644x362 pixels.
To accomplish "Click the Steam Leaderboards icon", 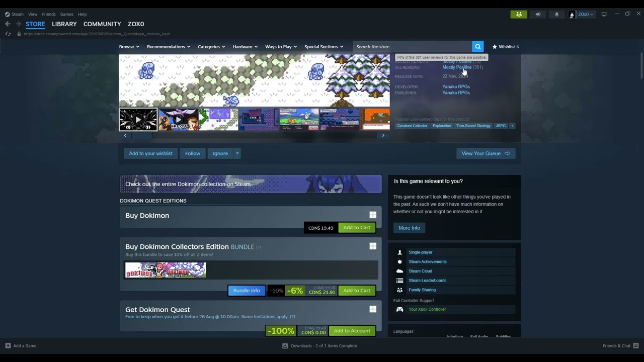I will (399, 281).
